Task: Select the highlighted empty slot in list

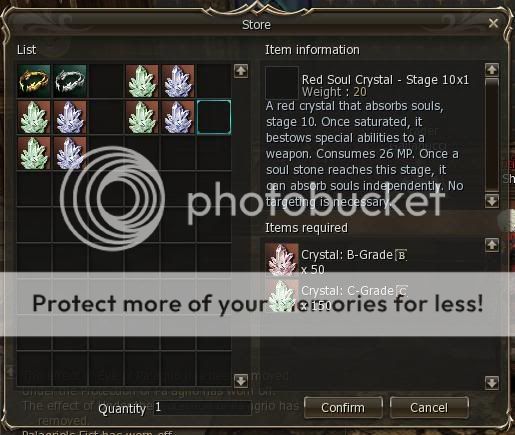Action: [x=214, y=117]
